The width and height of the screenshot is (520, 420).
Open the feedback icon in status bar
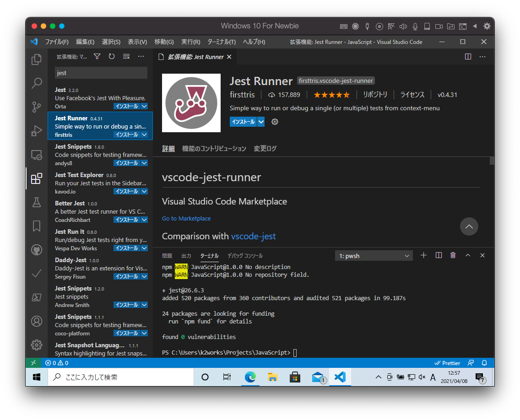point(471,363)
